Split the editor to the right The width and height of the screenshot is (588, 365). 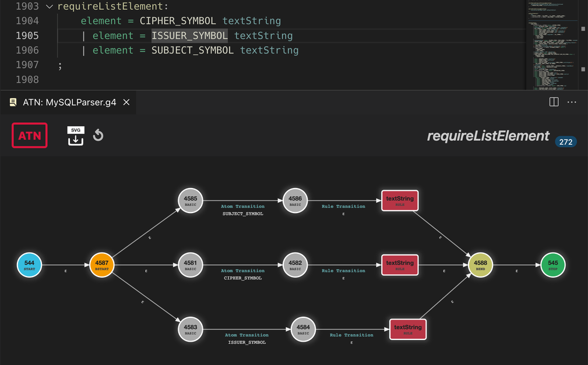554,102
